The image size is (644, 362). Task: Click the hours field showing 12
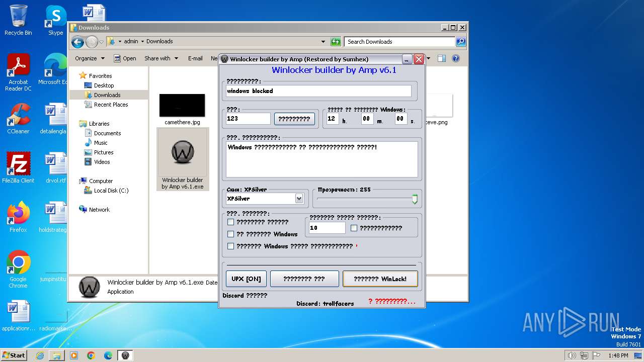(x=333, y=119)
